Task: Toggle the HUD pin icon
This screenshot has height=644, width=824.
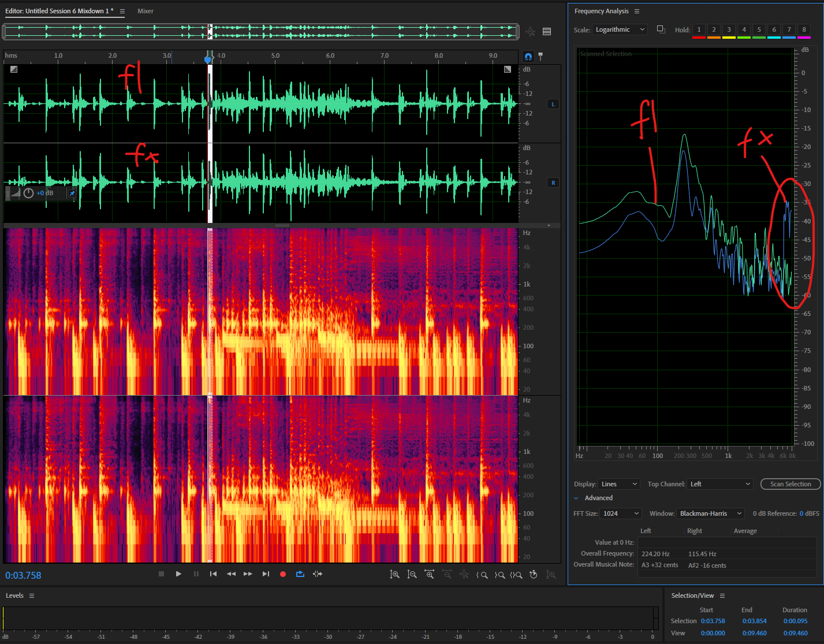Action: (72, 193)
